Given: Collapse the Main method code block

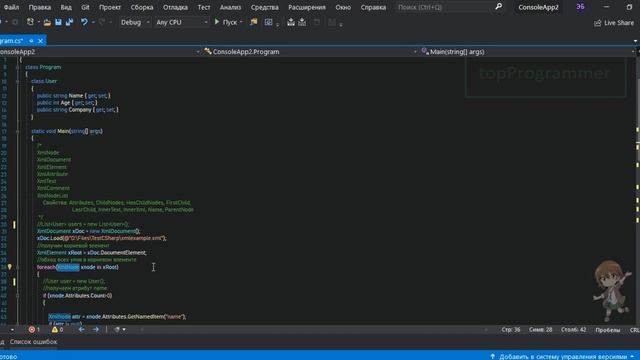Looking at the screenshot, I should 18,131.
